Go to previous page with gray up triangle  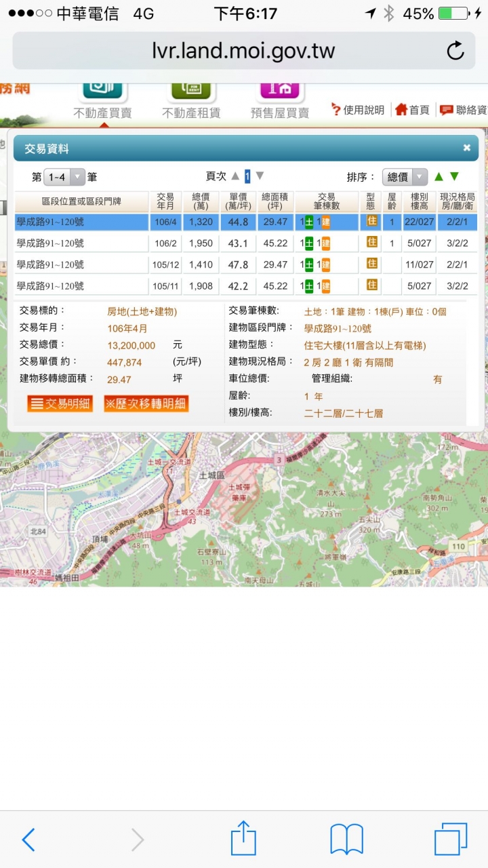235,176
